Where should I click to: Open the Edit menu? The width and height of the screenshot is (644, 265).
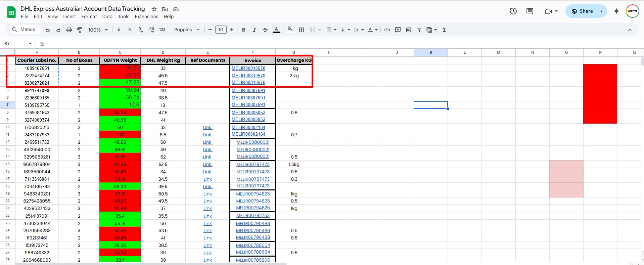[38, 16]
